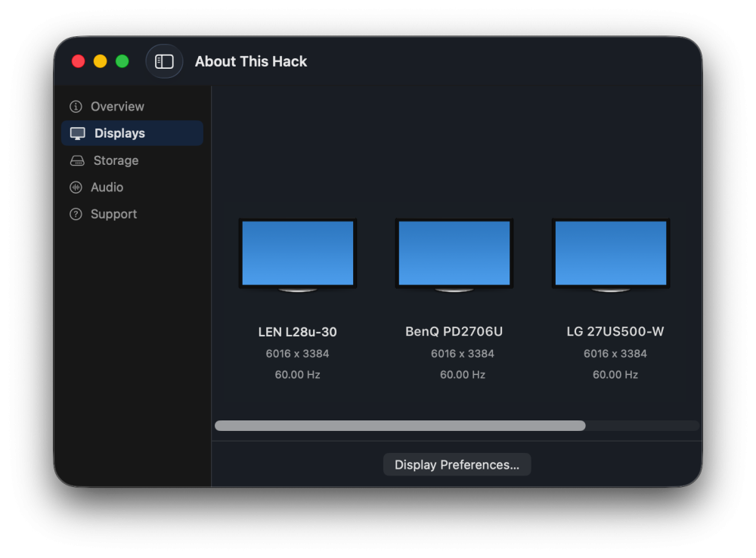Click the Display Preferences... button
756x558 pixels.
pos(457,464)
